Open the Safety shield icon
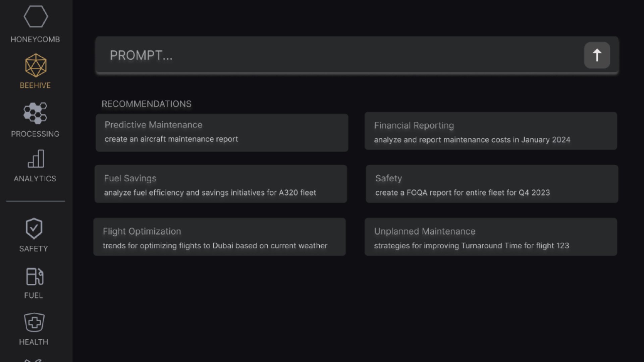Screen dimensions: 644x362 (x=34, y=229)
